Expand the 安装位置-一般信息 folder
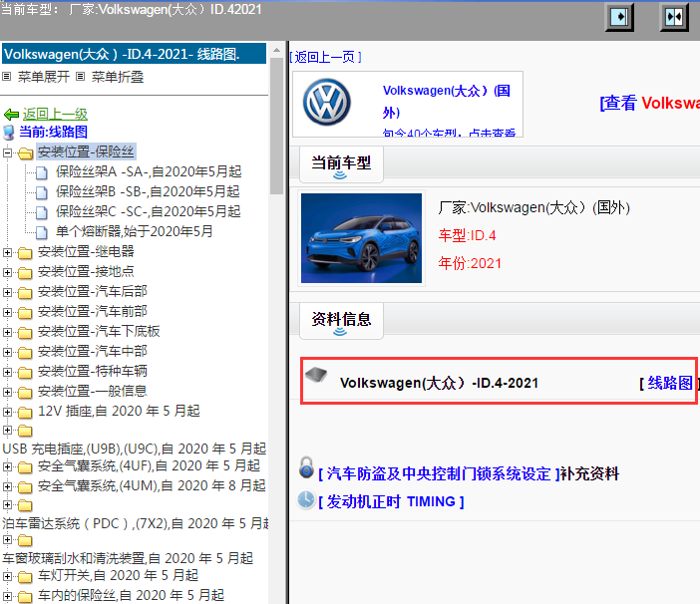Screen dimensions: 700x604 7,392
